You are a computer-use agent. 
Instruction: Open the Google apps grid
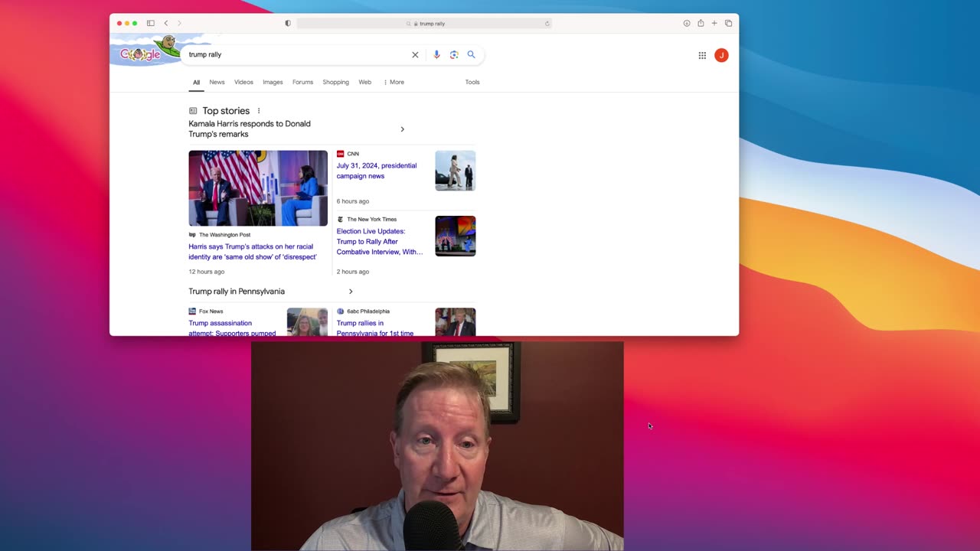(702, 55)
